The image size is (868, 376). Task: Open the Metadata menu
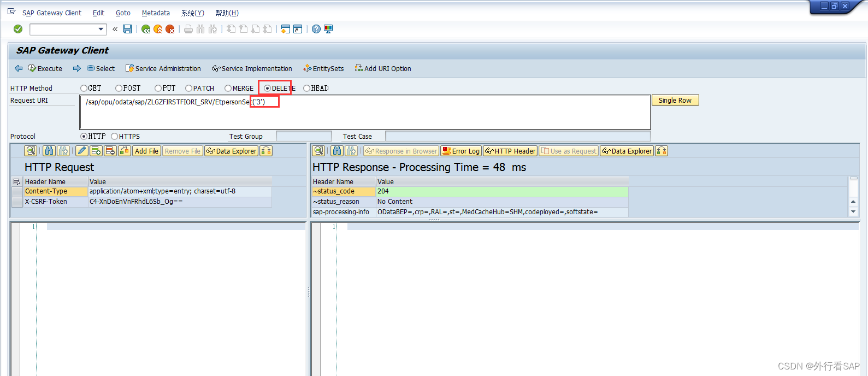pos(156,13)
